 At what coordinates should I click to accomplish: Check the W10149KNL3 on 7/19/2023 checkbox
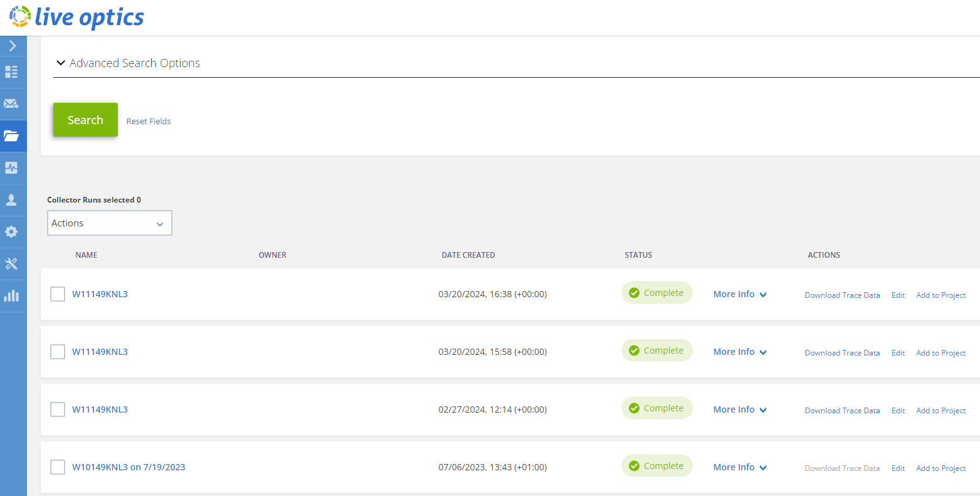coord(58,467)
